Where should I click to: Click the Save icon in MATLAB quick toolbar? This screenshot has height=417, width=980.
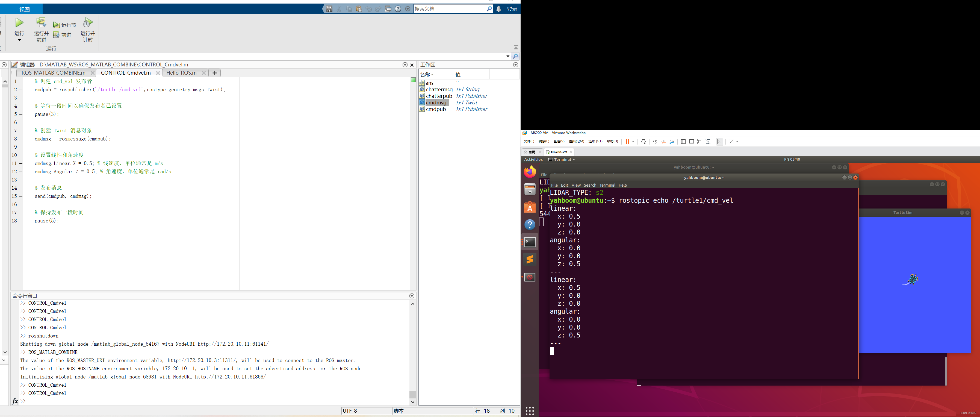pyautogui.click(x=329, y=9)
